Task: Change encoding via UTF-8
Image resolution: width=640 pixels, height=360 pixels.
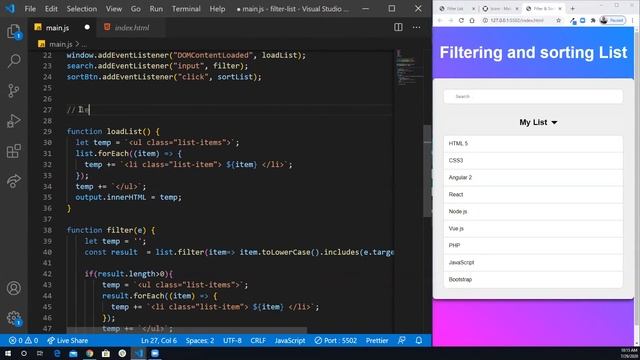Action: 232,340
